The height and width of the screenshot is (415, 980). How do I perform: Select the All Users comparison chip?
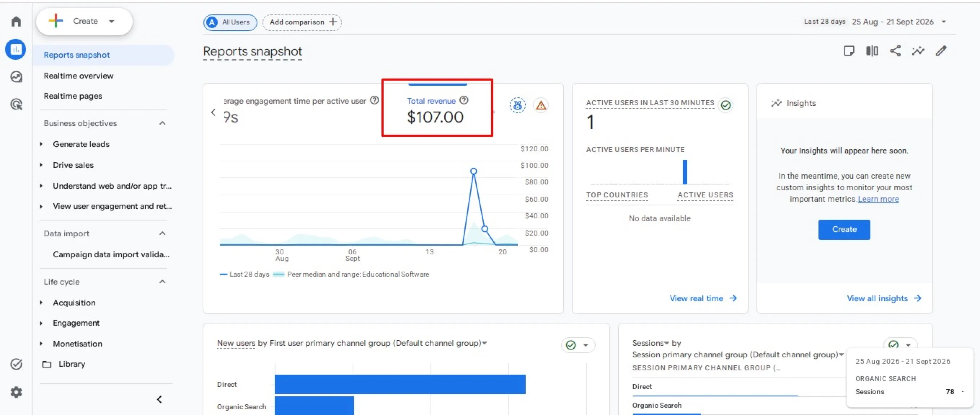point(230,22)
